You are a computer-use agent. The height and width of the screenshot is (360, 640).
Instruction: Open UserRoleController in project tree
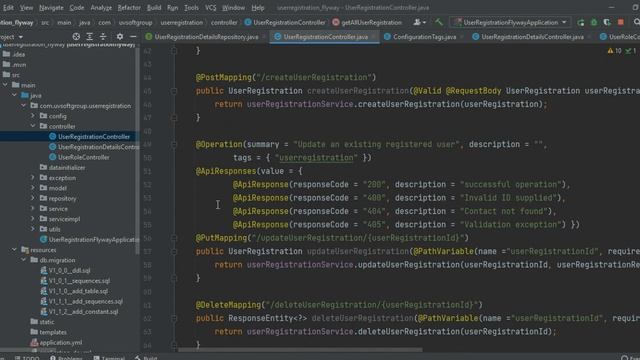[83, 157]
